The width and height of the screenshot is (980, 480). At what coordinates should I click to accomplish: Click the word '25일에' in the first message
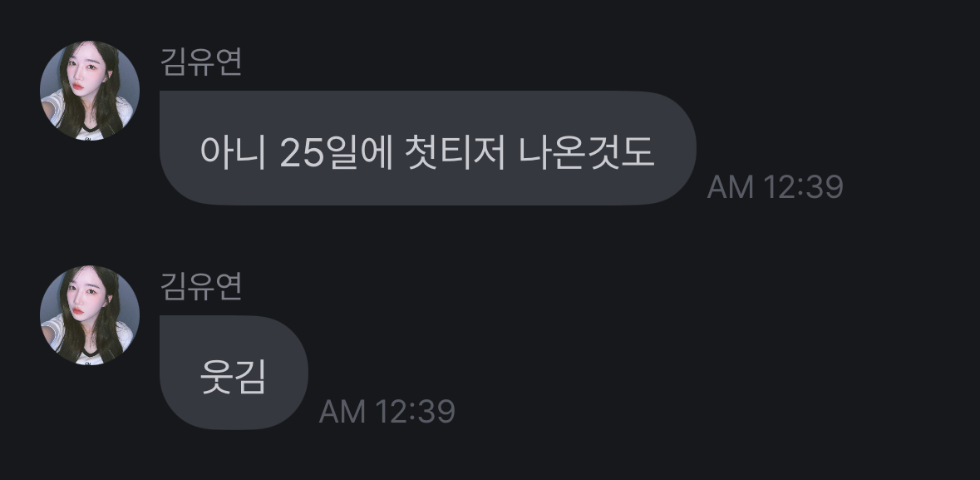(337, 152)
